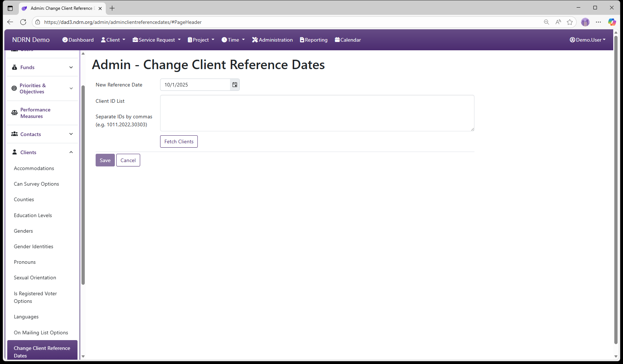
Task: Select Genders in the sidebar
Action: click(x=23, y=231)
